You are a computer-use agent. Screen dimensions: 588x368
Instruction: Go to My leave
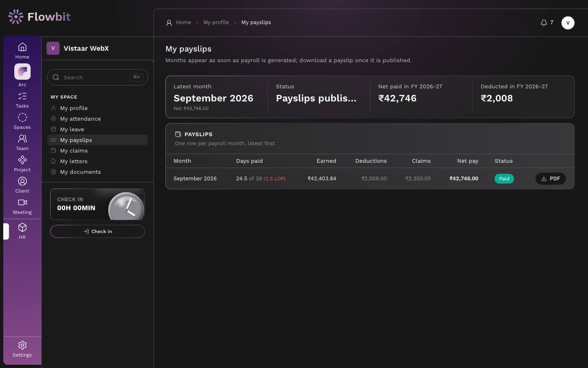coord(98,129)
